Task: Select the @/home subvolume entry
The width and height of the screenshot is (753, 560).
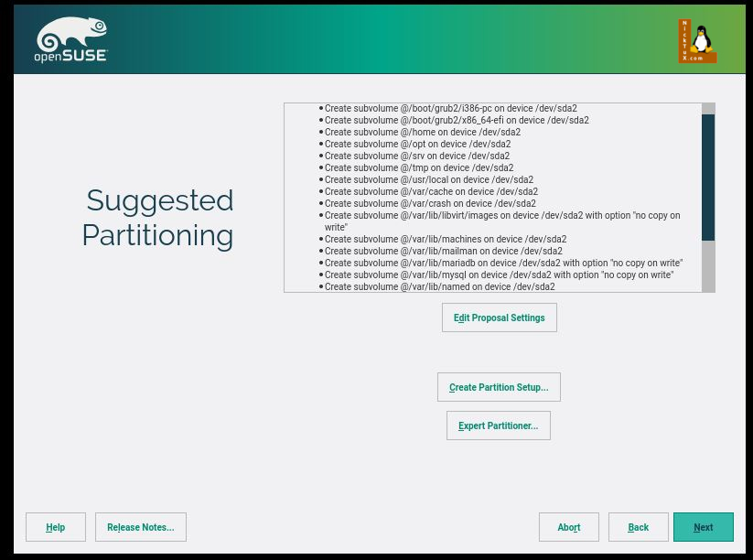Action: [x=422, y=132]
